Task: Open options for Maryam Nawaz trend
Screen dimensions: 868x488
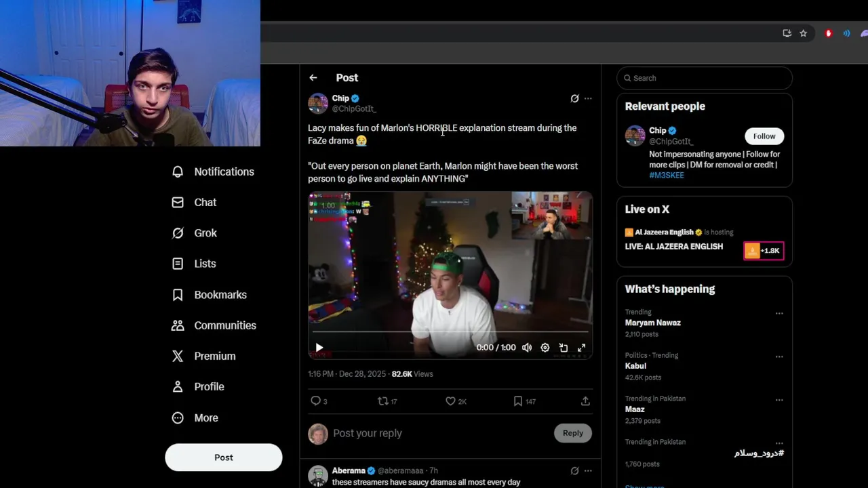Action: click(x=779, y=313)
